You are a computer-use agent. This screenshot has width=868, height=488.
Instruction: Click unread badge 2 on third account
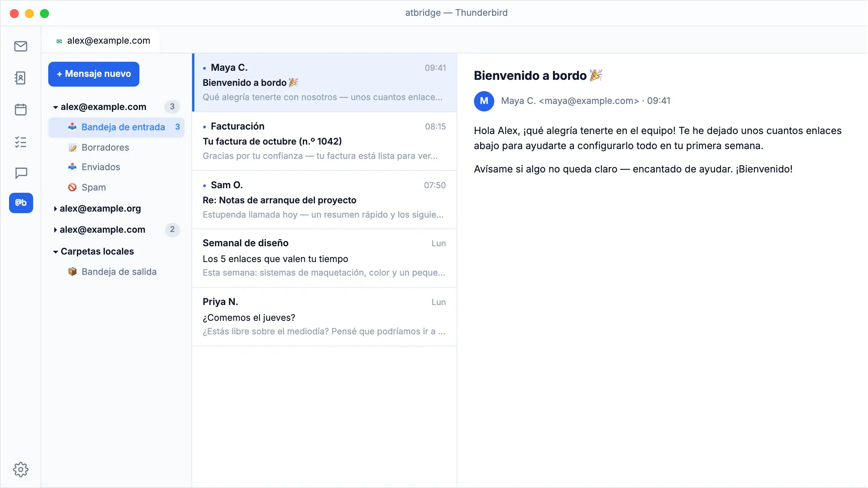coord(172,229)
